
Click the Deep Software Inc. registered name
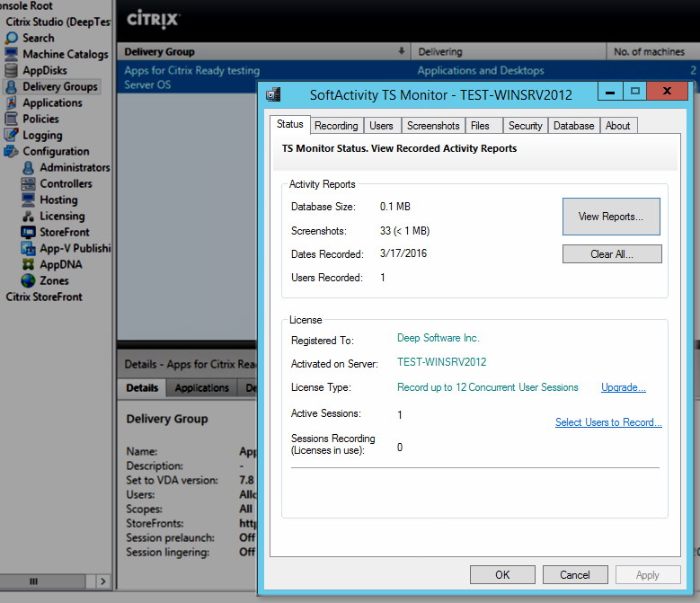(439, 338)
